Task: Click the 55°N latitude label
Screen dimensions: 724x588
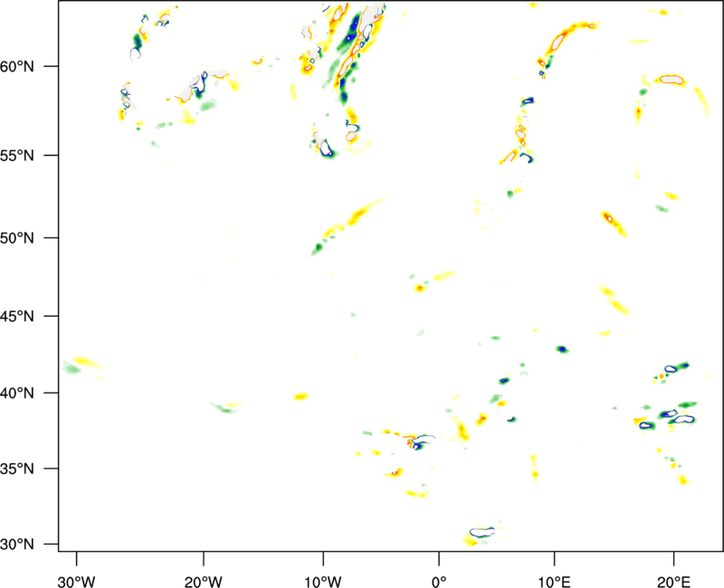Action: coord(17,156)
